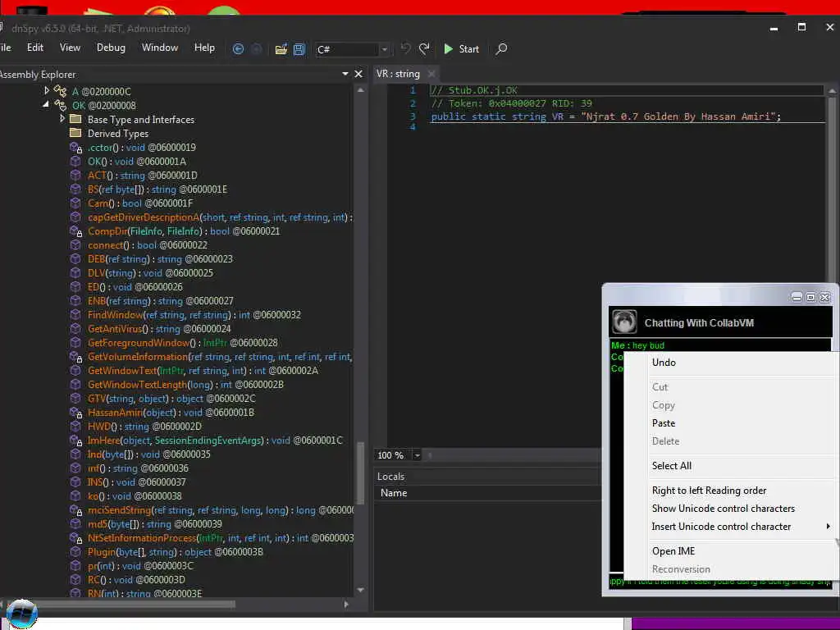Choose Paste in the context menu

(x=663, y=423)
